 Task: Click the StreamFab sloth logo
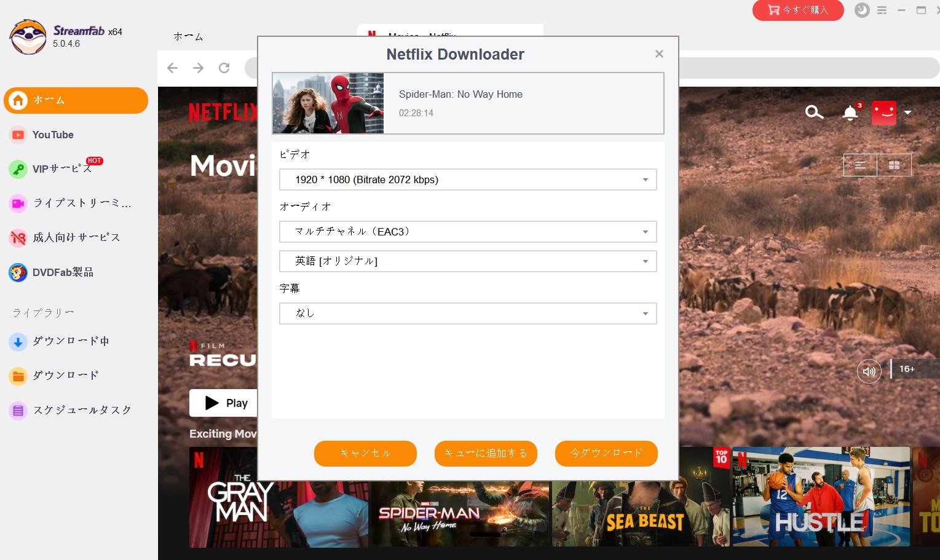(28, 37)
